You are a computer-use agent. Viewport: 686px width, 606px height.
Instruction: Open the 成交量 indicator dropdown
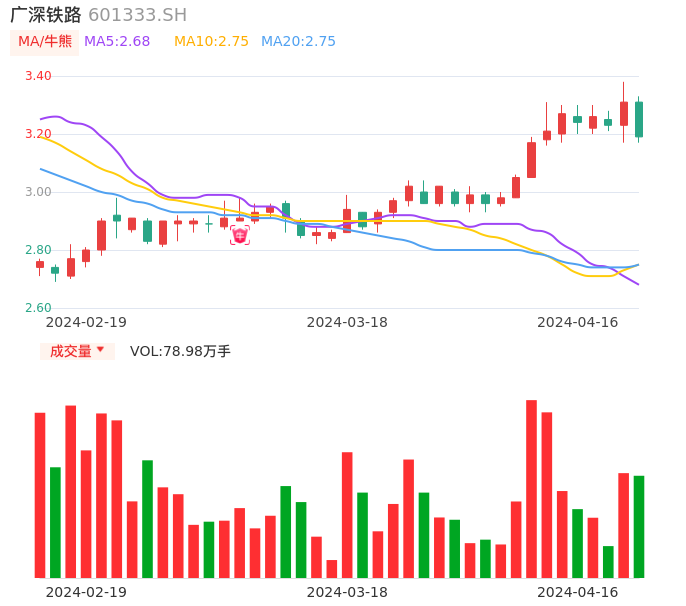point(77,351)
